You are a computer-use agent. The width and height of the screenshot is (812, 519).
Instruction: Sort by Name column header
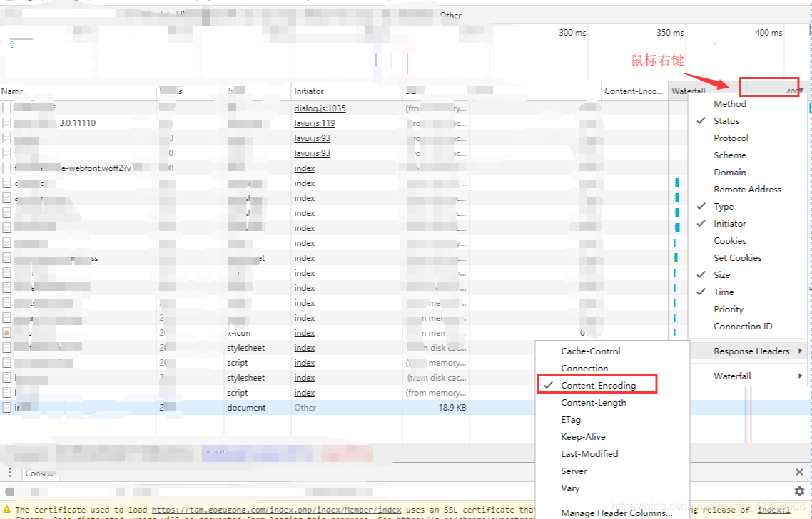coord(78,91)
